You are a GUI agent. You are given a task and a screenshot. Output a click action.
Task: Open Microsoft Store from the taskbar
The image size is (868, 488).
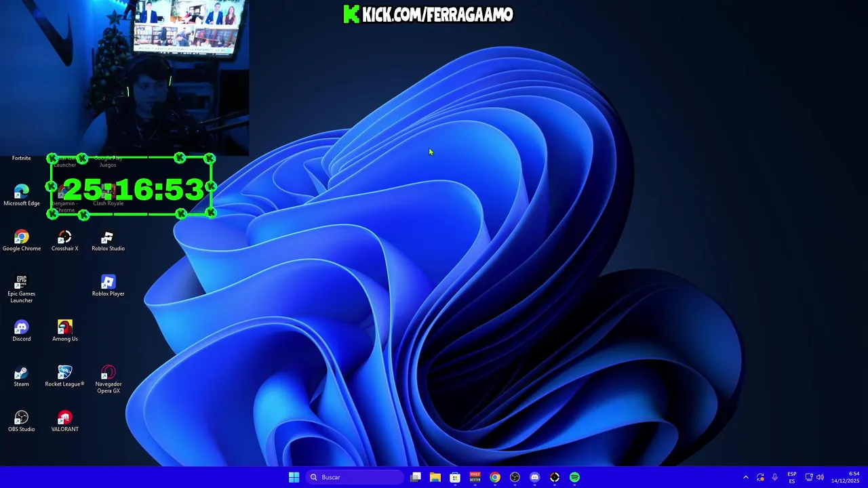[455, 477]
